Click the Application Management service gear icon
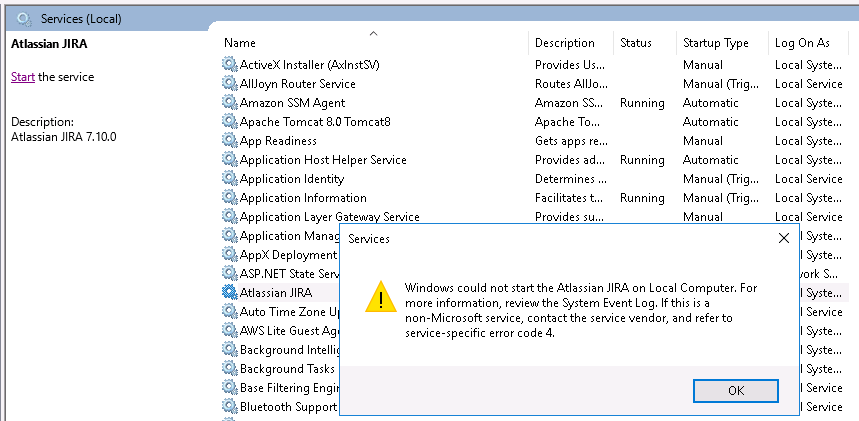Viewport: 859px width, 421px height. (x=230, y=236)
